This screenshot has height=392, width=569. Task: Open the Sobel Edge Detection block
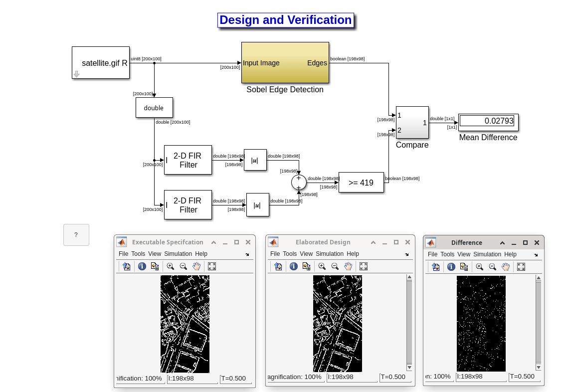(285, 63)
